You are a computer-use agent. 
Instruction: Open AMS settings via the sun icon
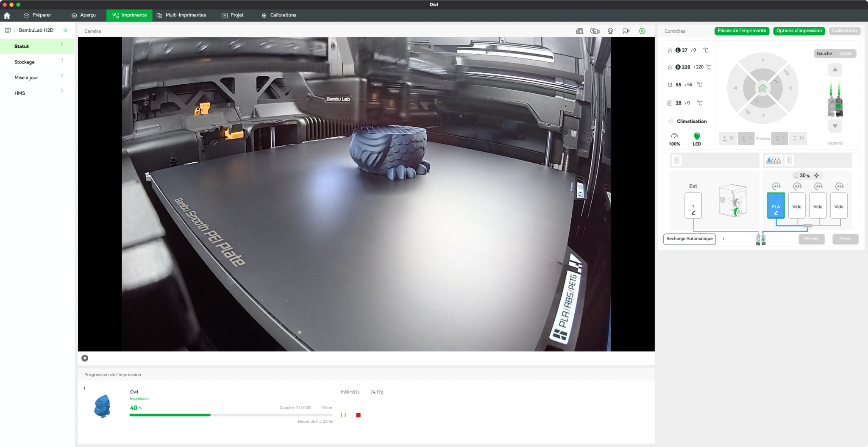pyautogui.click(x=816, y=175)
